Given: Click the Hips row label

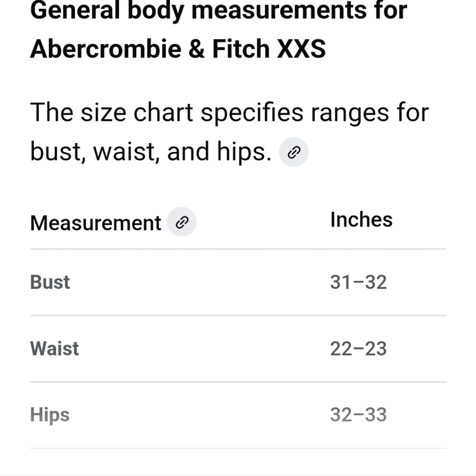Looking at the screenshot, I should coord(50,415).
